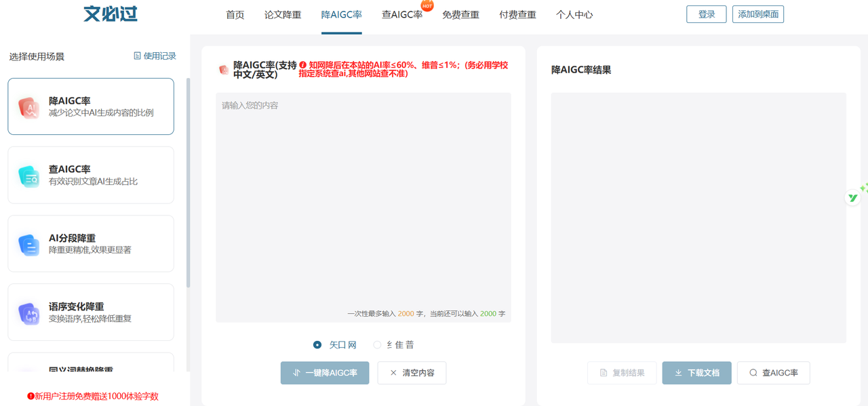Open the 免费查重 nav tab

tap(460, 14)
